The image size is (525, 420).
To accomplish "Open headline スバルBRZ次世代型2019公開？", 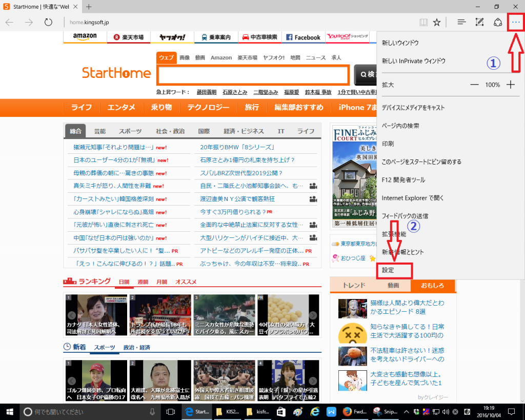I will tap(241, 173).
